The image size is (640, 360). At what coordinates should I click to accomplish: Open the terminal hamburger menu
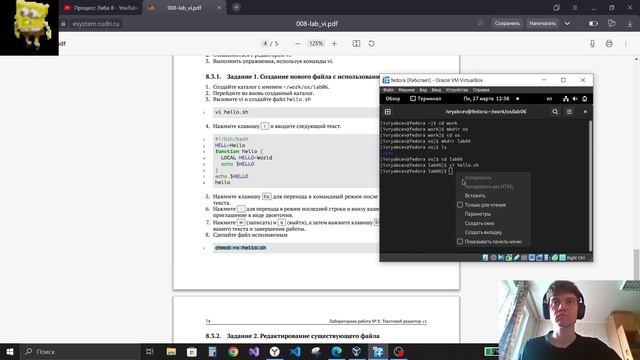coord(569,111)
